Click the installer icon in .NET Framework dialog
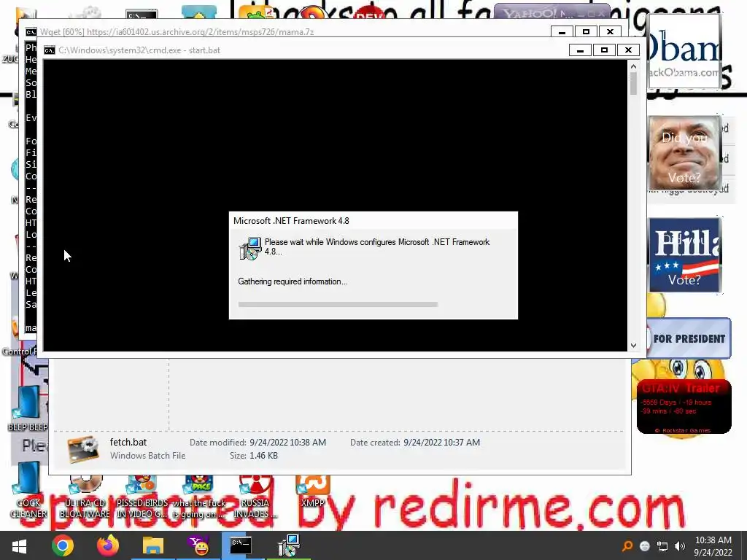Viewport: 747px width, 560px height. tap(251, 249)
